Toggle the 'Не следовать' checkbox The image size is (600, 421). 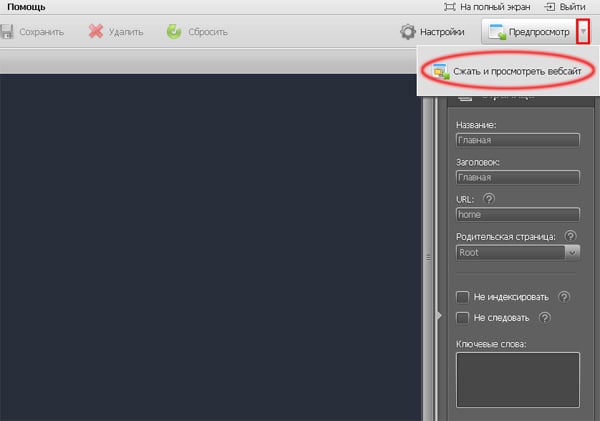462,318
